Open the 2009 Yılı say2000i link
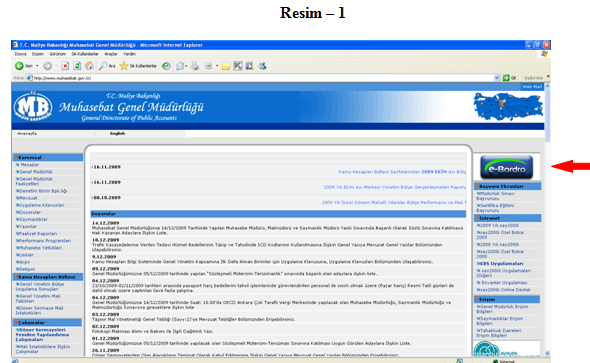This screenshot has width=590, height=363. tap(497, 226)
